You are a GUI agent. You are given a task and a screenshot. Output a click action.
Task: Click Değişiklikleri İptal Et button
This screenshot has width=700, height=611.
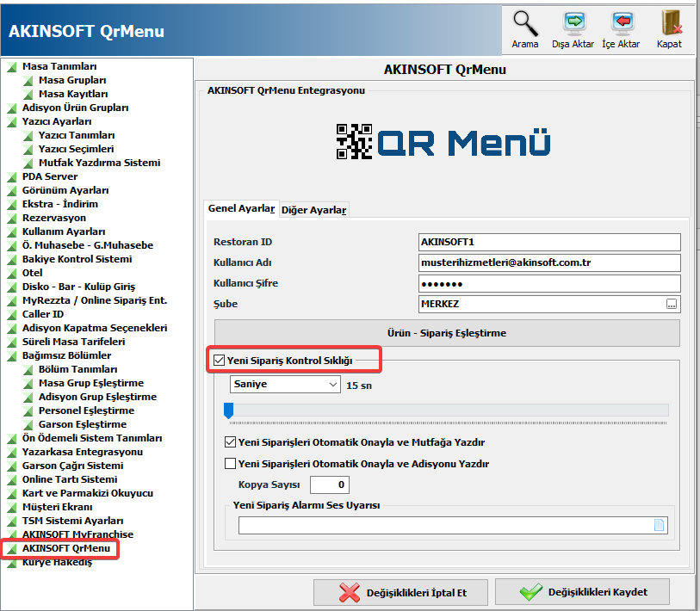[400, 593]
